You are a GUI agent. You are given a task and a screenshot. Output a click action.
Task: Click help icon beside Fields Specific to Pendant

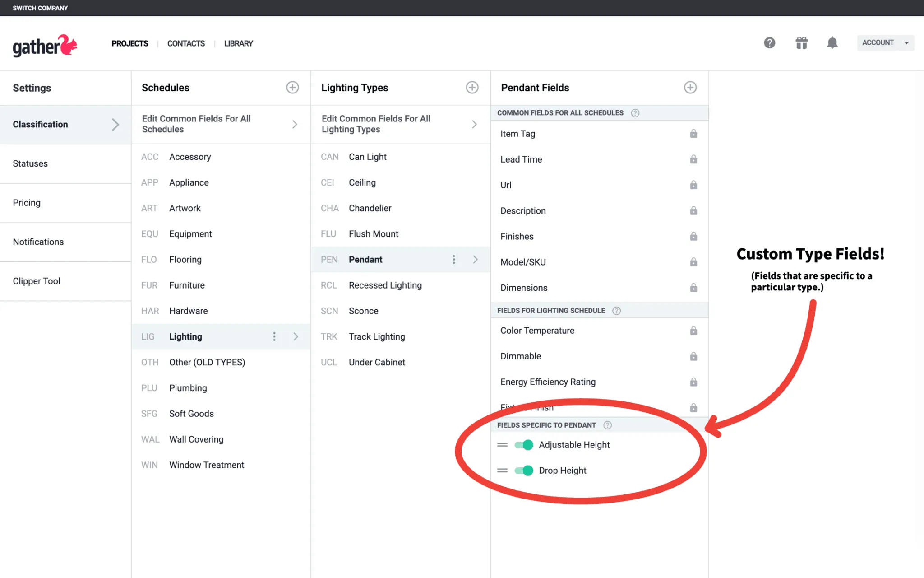coord(607,425)
